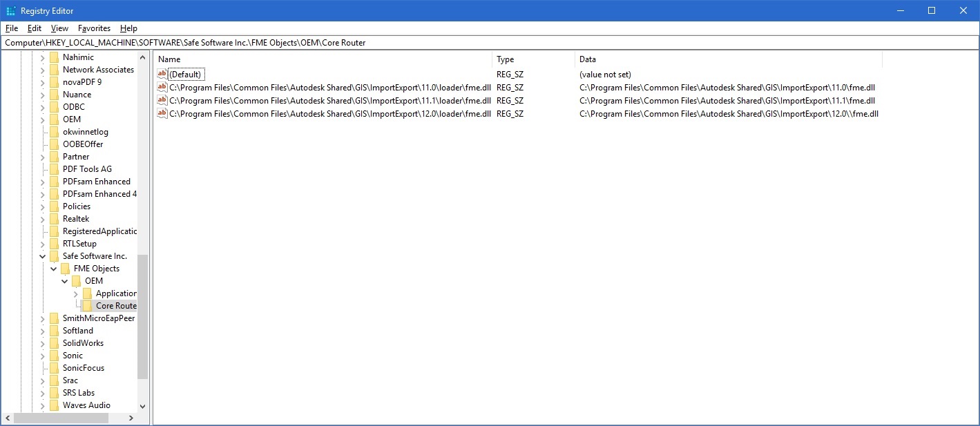Viewport: 980px width, 426px height.
Task: Open the Help menu
Action: tap(128, 28)
